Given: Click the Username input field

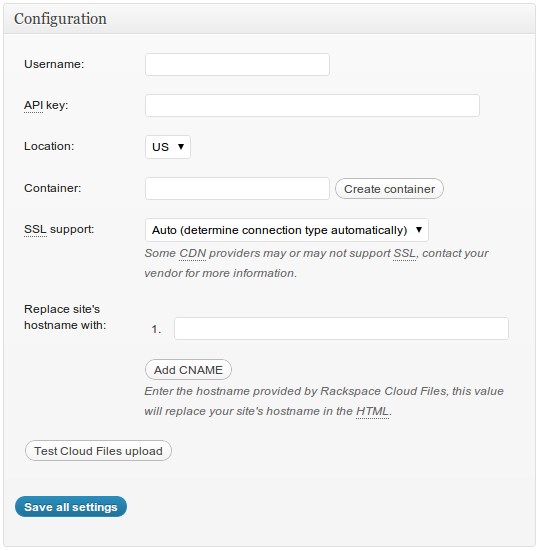Looking at the screenshot, I should click(x=237, y=64).
